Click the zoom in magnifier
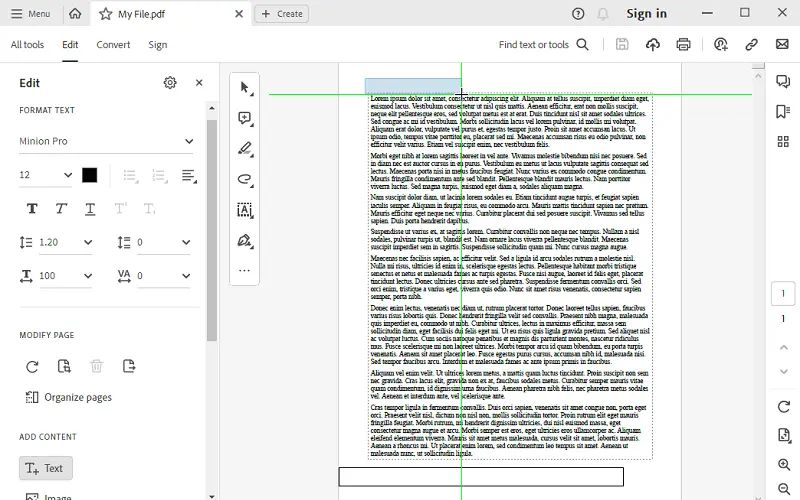The width and height of the screenshot is (800, 500). pyautogui.click(x=784, y=464)
